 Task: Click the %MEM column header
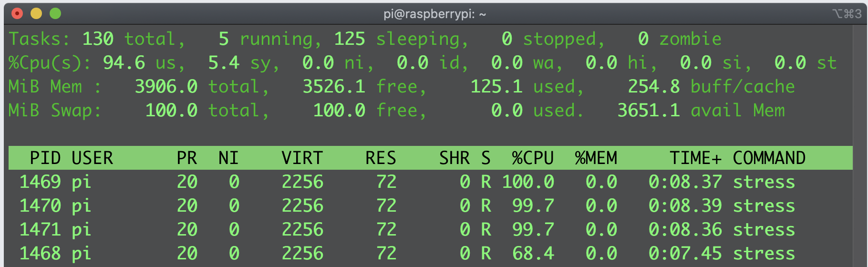click(596, 158)
